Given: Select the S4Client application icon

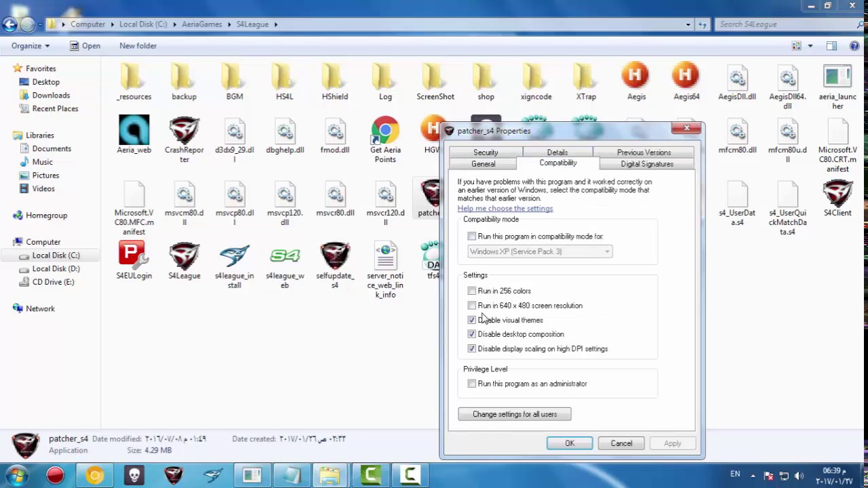Looking at the screenshot, I should pos(837,192).
